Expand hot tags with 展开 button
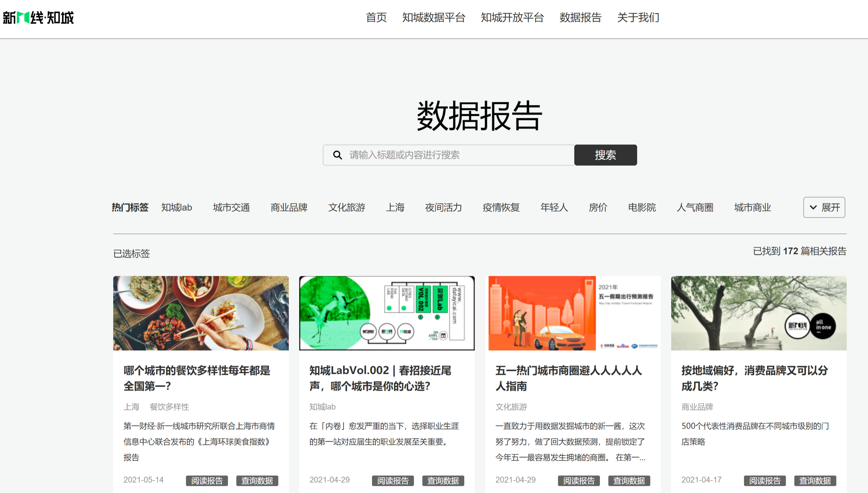The height and width of the screenshot is (493, 868). [824, 207]
